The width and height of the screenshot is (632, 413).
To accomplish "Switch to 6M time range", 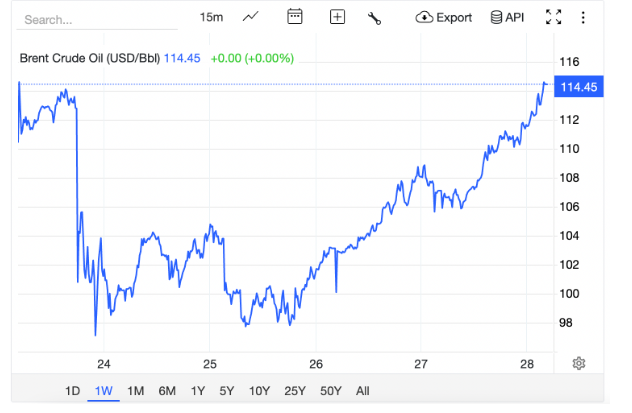I will 167,391.
